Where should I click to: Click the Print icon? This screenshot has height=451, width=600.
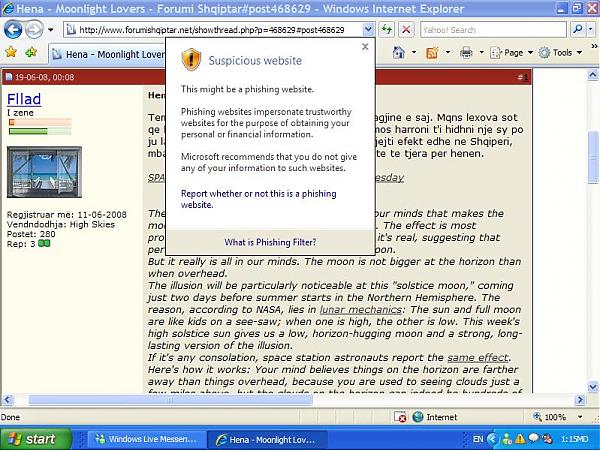coord(466,52)
